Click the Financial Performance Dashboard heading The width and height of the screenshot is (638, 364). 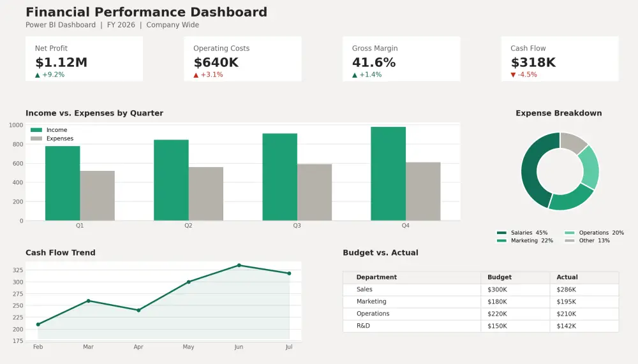pos(147,12)
